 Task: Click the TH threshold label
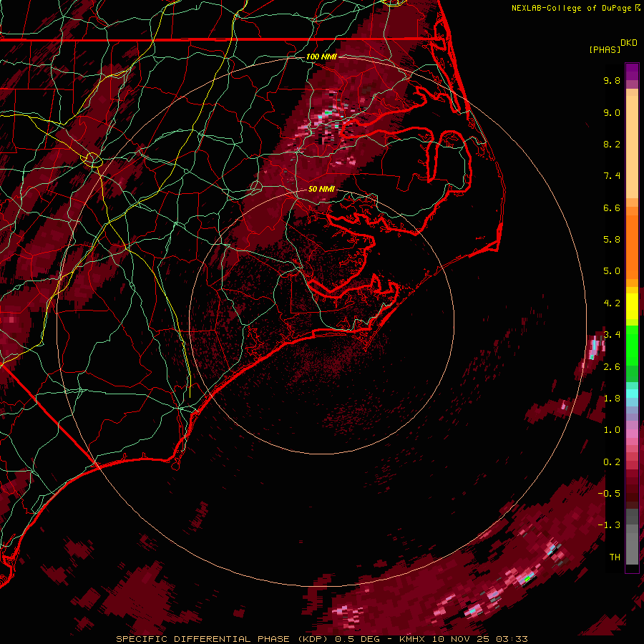(615, 557)
